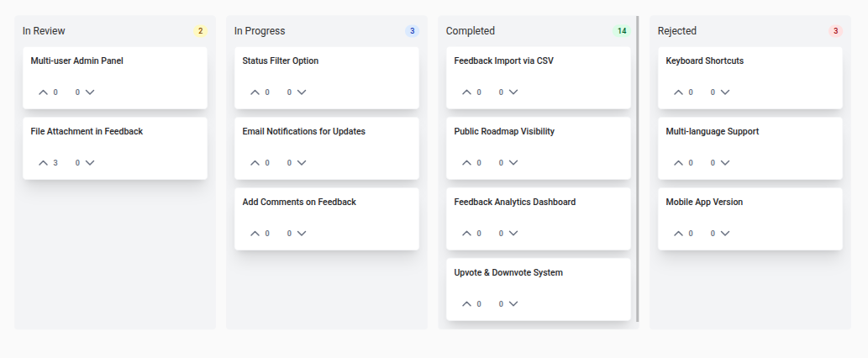868x358 pixels.
Task: Click the Completed column scrollbar
Action: 638,168
